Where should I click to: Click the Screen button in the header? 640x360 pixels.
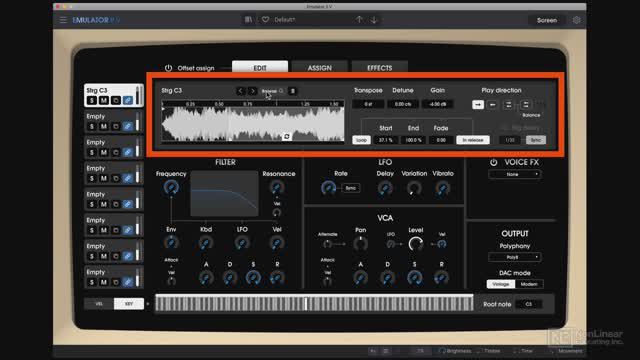click(547, 20)
